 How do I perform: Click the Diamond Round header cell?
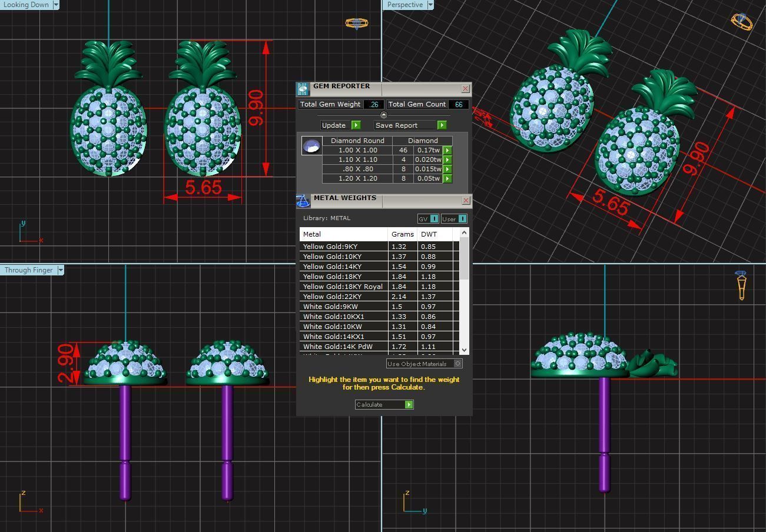click(357, 141)
